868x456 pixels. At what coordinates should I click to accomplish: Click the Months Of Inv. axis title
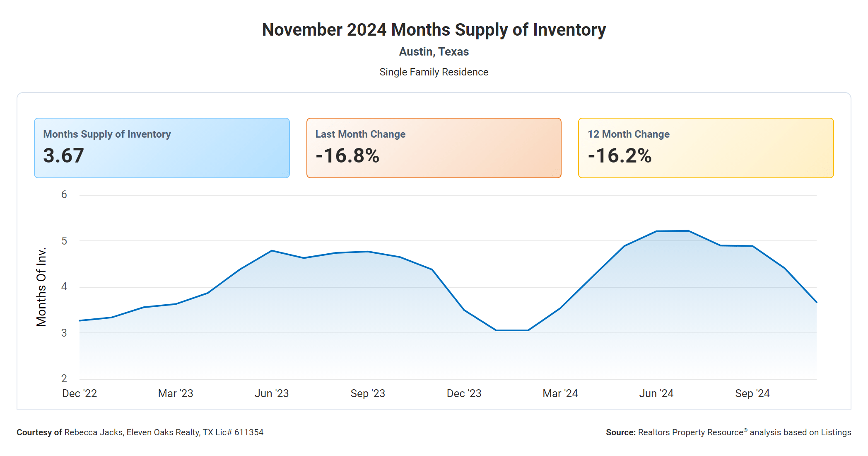41,287
